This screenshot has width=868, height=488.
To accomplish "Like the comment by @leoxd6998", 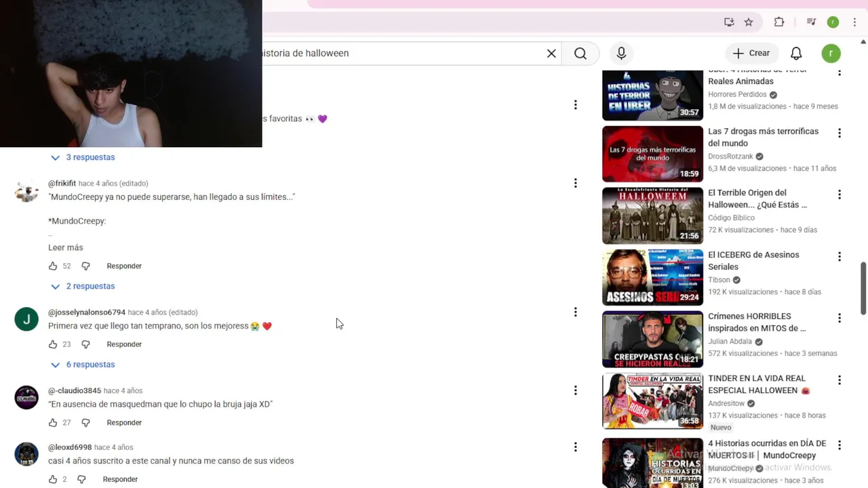I will 53,479.
